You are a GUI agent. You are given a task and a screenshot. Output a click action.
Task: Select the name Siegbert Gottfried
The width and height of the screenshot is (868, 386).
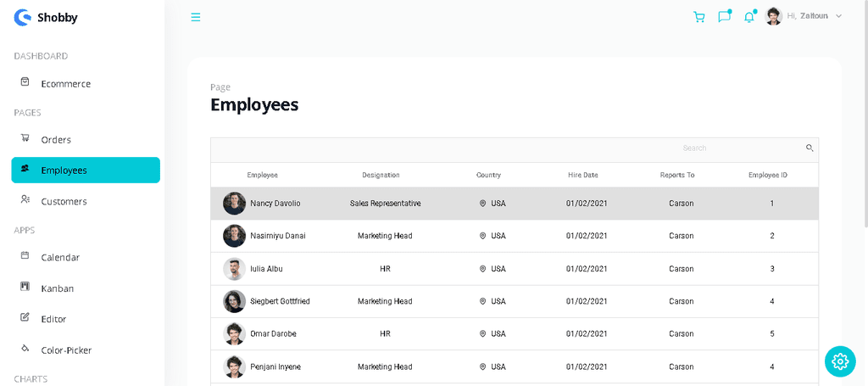280,301
